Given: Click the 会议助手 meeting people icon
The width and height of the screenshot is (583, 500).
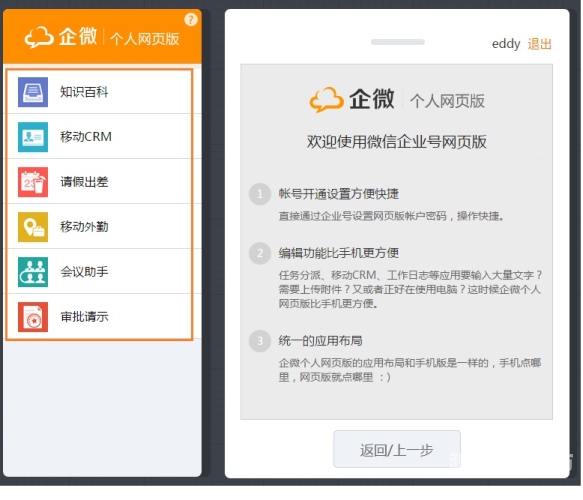Looking at the screenshot, I should click(33, 272).
